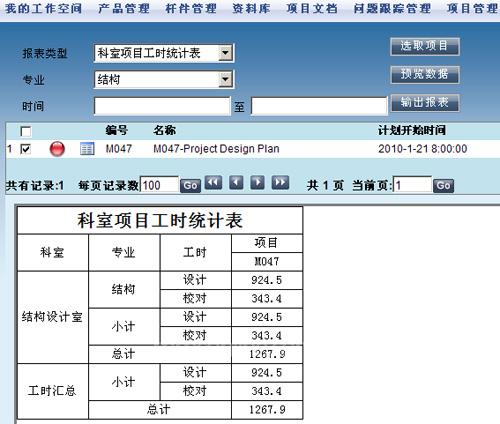
Task: Toggle the select-all checkbox in header row
Action: pyautogui.click(x=26, y=132)
